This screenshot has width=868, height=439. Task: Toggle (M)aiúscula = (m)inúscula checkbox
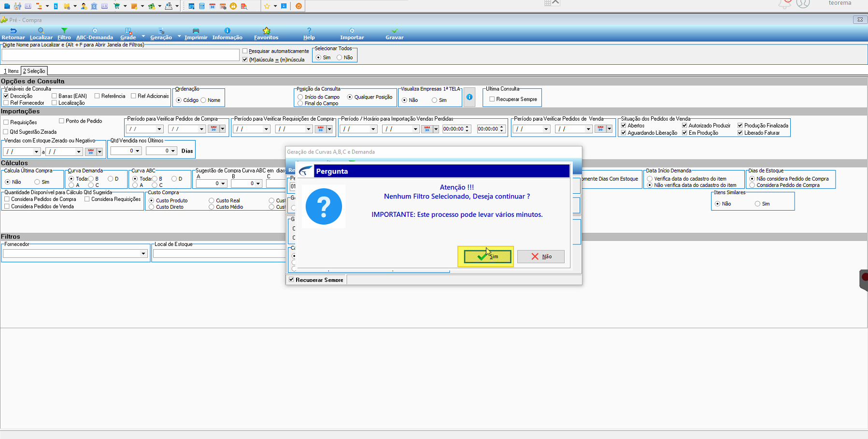tap(245, 60)
